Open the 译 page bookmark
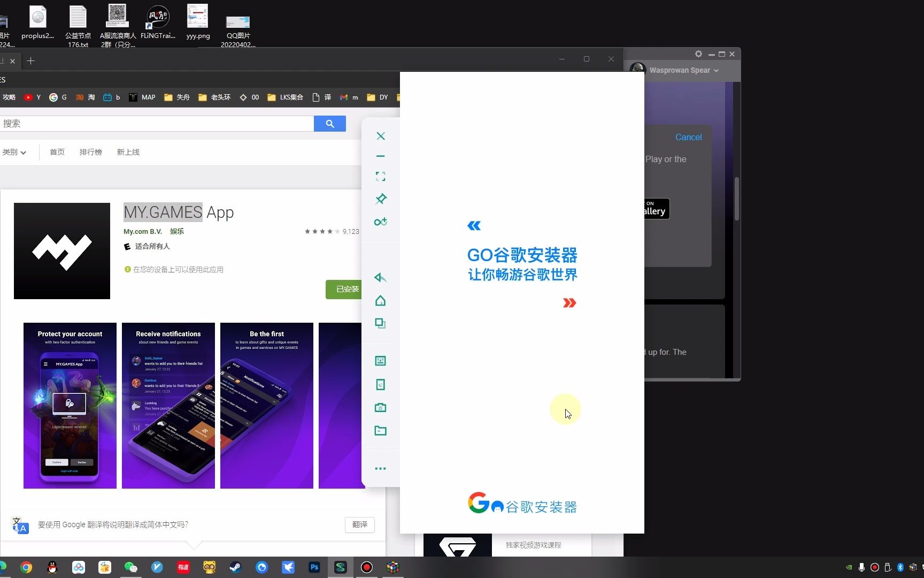The width and height of the screenshot is (924, 578). pyautogui.click(x=322, y=97)
